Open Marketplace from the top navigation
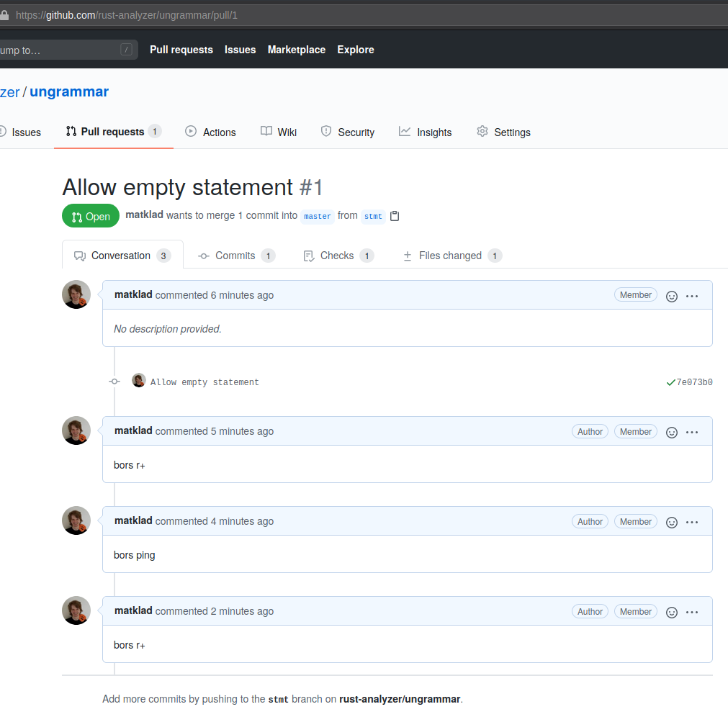728x717 pixels. coord(297,50)
